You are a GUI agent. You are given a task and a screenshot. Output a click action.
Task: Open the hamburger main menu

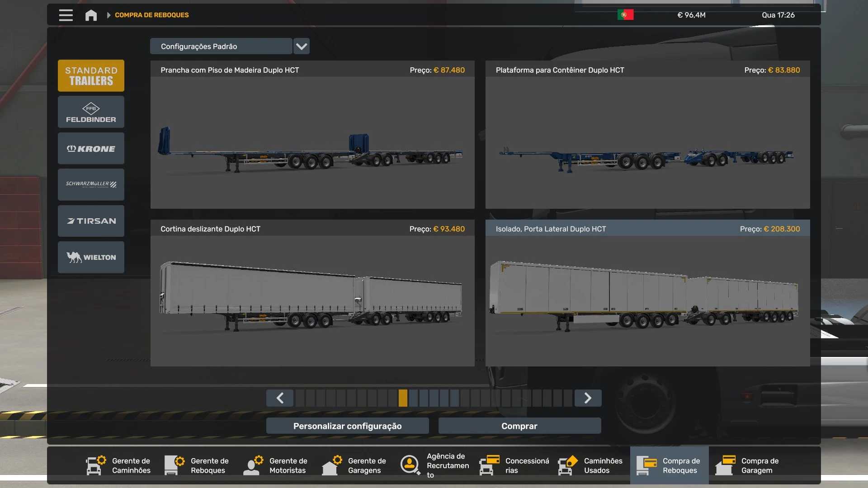point(66,15)
